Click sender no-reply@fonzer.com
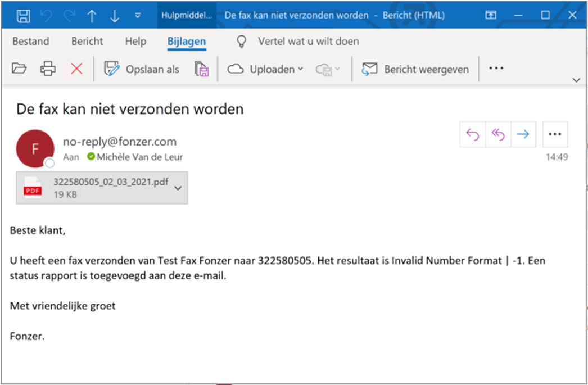The width and height of the screenshot is (588, 385). 120,142
